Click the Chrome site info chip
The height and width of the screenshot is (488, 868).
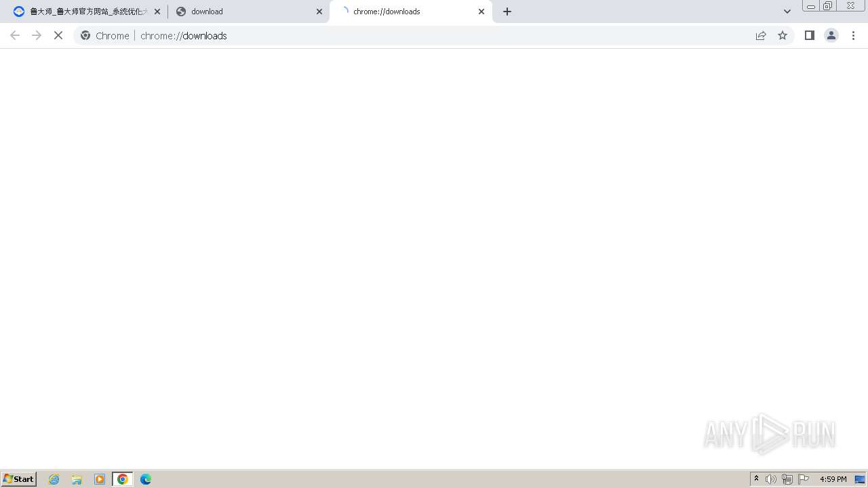105,35
